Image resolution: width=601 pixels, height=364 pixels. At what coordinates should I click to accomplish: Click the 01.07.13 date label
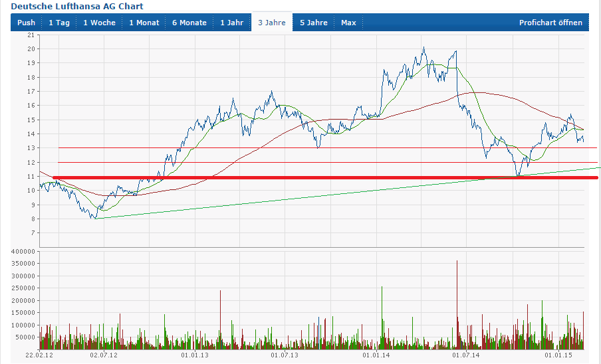pos(285,355)
